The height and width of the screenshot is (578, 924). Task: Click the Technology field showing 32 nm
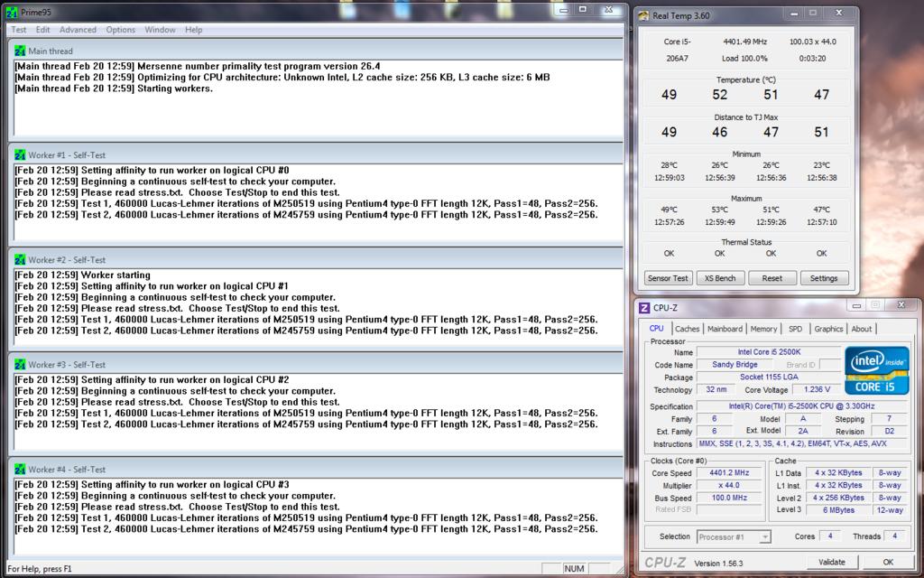pyautogui.click(x=716, y=389)
